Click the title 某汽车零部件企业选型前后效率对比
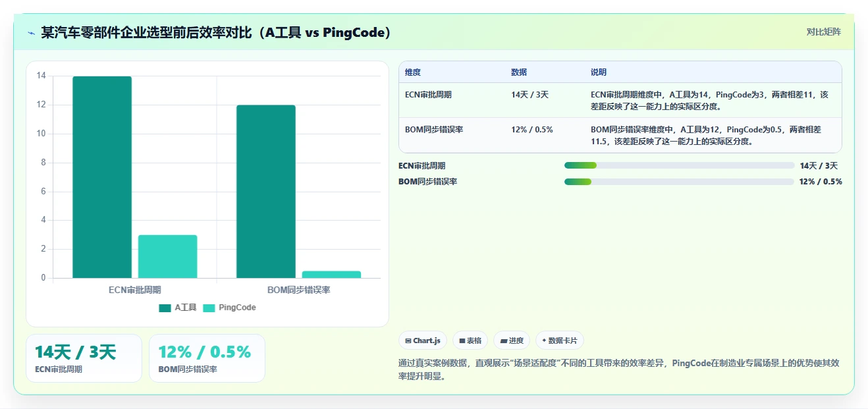The width and height of the screenshot is (868, 409). 216,32
